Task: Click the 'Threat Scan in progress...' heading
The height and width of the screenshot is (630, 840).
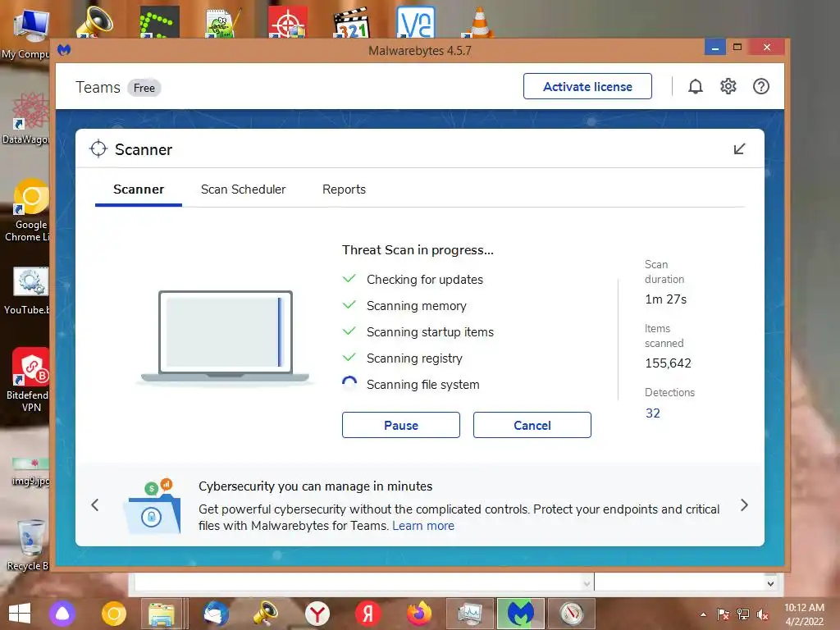Action: (418, 250)
